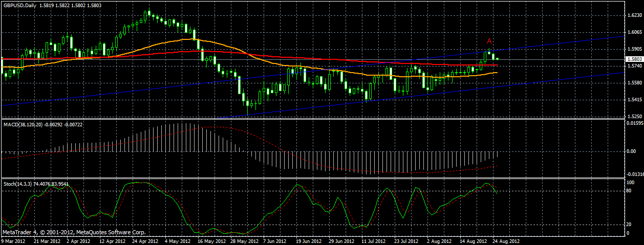The image size is (644, 245).
Task: Click the 1.5580 price axis label
Action: [634, 83]
